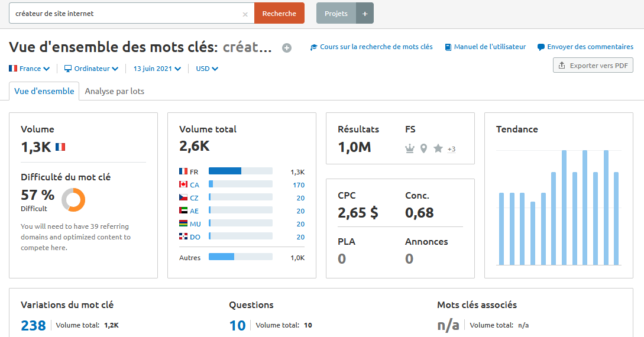Click Exporter vers PDF button

(x=593, y=66)
